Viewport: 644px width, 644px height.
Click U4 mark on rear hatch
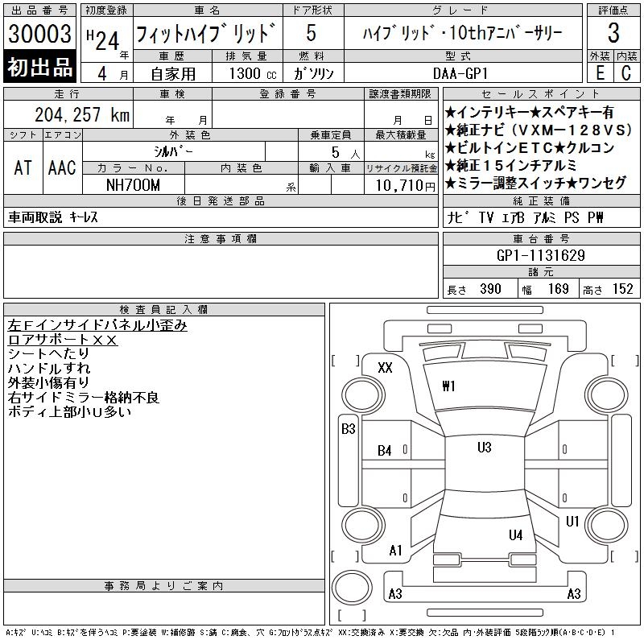tap(515, 535)
